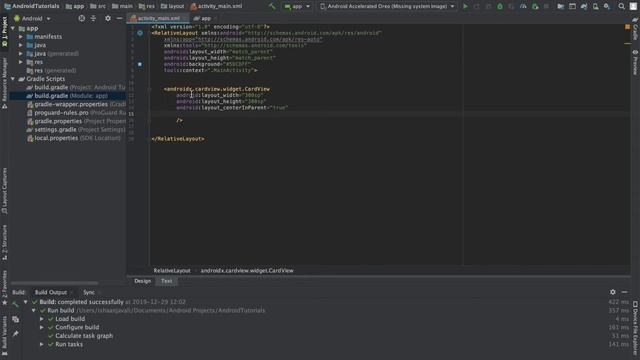Expand the Load build node

pos(42,319)
